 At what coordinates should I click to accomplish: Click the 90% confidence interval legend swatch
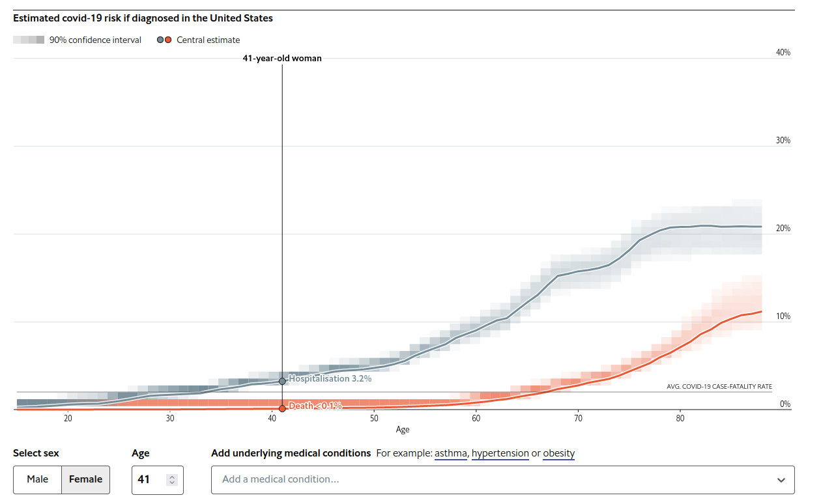tap(29, 40)
